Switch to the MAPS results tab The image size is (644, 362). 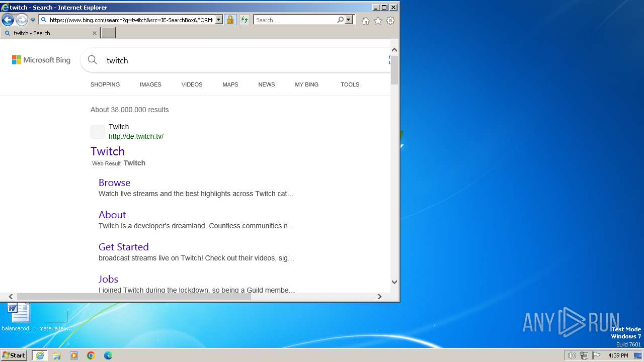point(230,84)
